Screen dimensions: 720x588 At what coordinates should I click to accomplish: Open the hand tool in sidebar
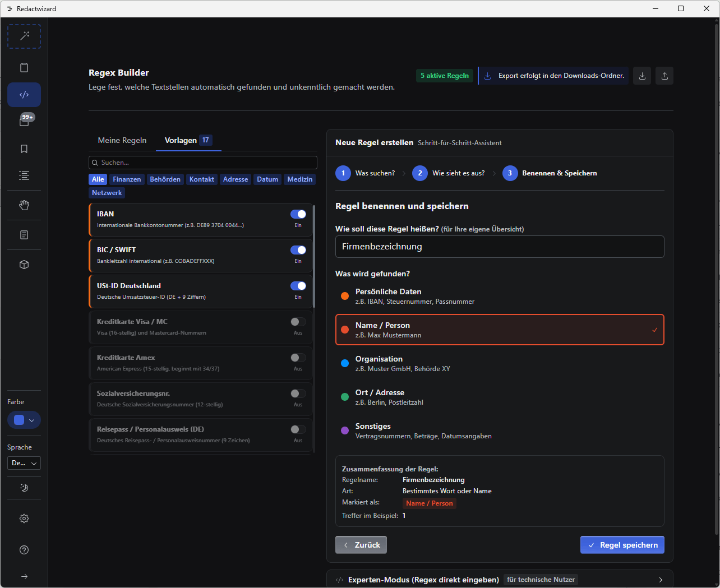[24, 205]
